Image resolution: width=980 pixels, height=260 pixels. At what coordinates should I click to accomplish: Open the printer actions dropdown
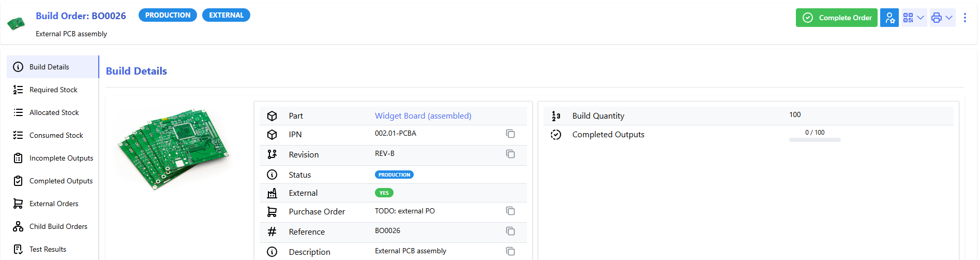[942, 18]
